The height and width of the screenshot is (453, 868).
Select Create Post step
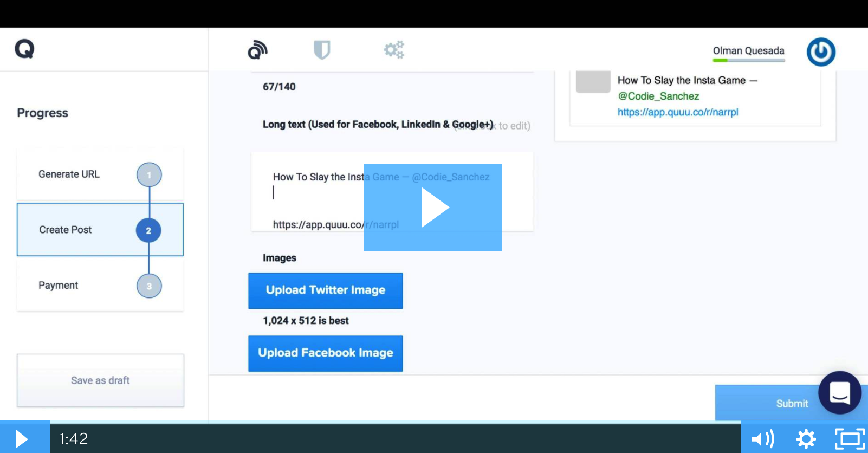tap(100, 230)
